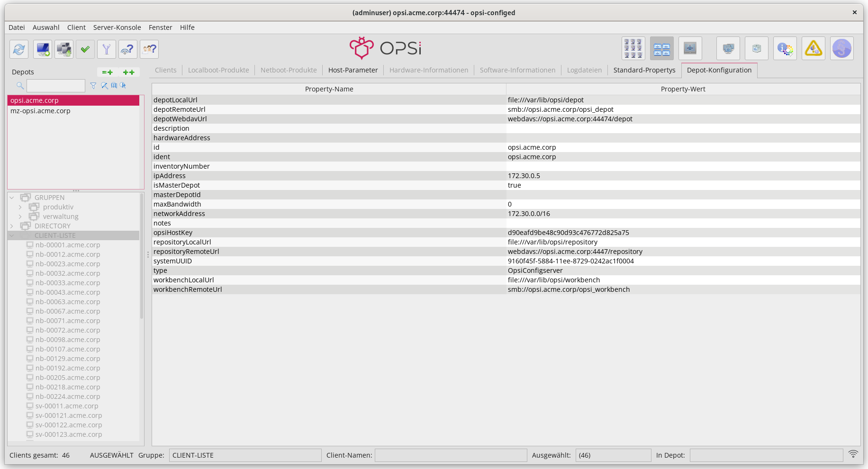Open the Datei menu
Screen dimensions: 868x469
coord(17,27)
